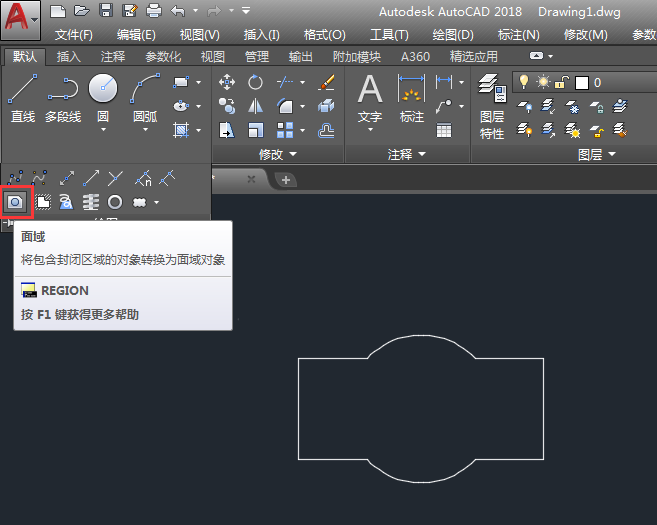Switch to the Parametric (参数化) ribbon tab
Screen dimensions: 657x525
[x=163, y=57]
